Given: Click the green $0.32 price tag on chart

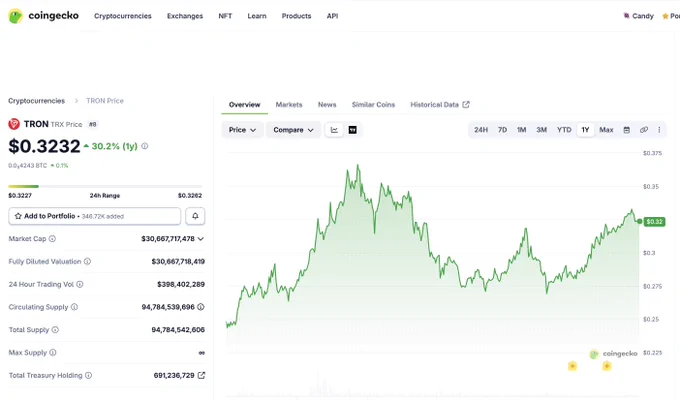Looking at the screenshot, I should coord(654,222).
